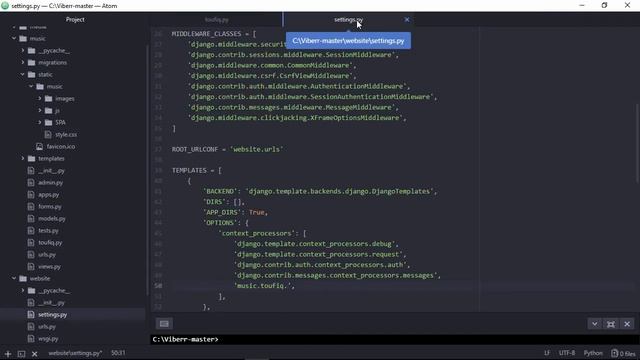Click the MIDDLEWARE_CLASSES line
This screenshot has width=640, height=360.
tap(214, 34)
